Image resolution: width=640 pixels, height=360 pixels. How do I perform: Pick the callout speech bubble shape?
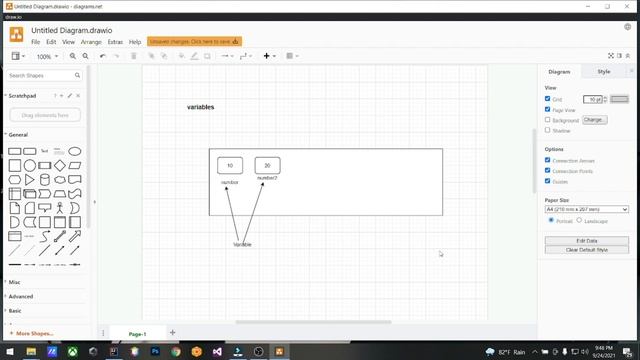tap(44, 208)
